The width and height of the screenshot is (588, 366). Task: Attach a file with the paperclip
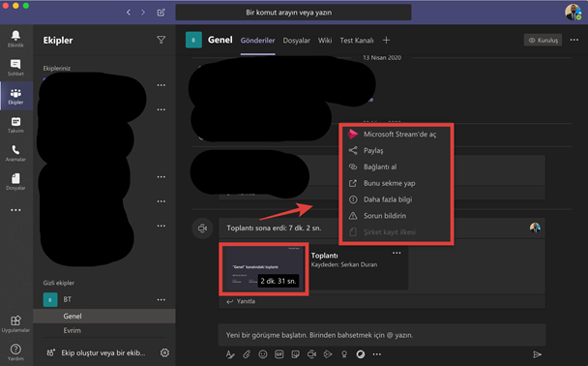click(247, 354)
